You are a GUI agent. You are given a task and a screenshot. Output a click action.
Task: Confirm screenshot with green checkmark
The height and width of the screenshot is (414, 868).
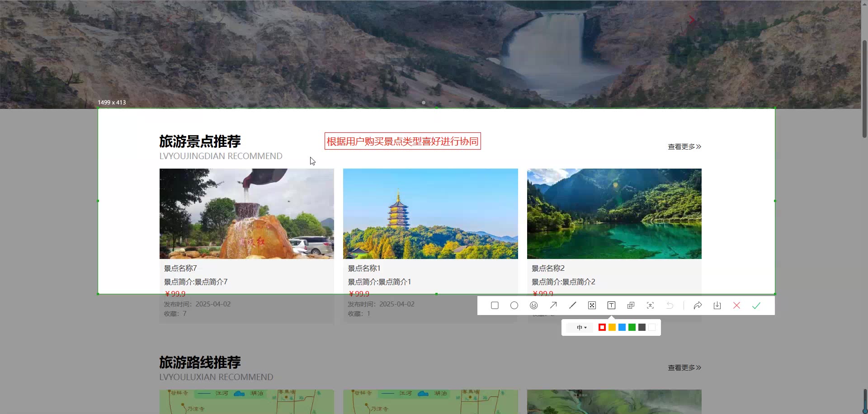756,306
